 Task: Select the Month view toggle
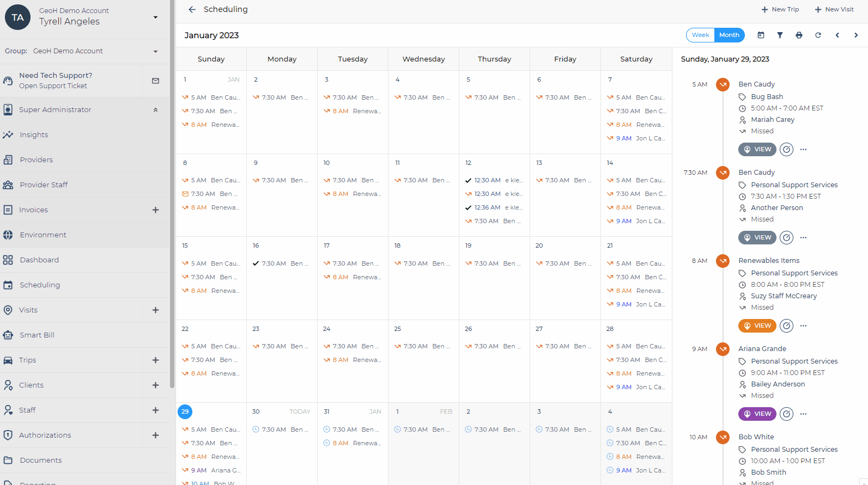[x=729, y=35]
